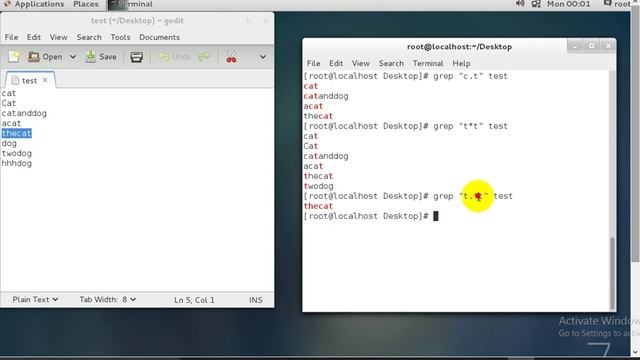Click the grep "c.t" test command line
640x360 pixels.
coord(405,76)
